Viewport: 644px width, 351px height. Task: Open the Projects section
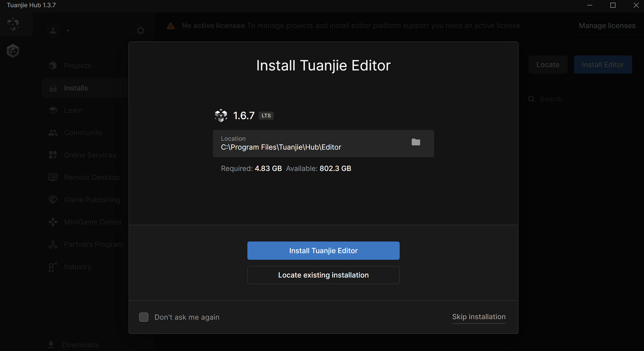pyautogui.click(x=77, y=65)
